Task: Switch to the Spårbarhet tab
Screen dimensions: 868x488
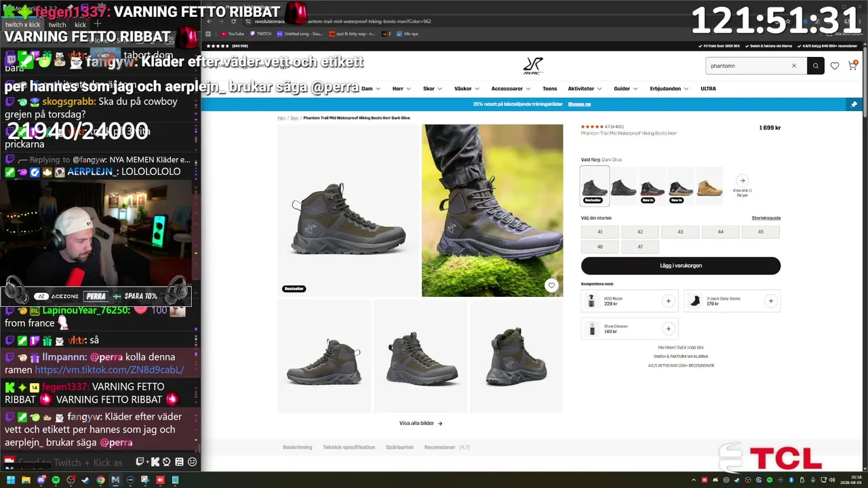Action: click(399, 447)
